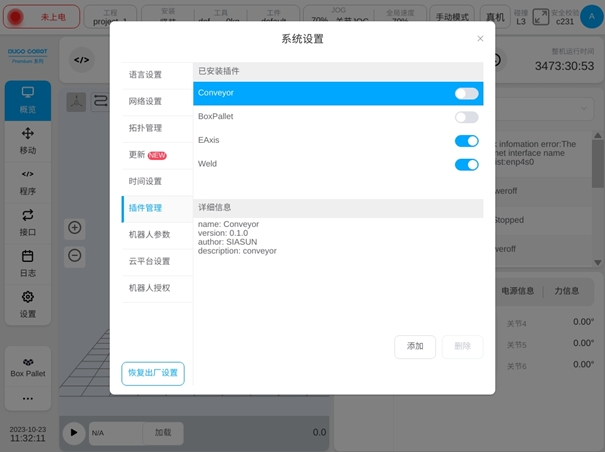Turn on the BoxPallet plugin switch
The height and width of the screenshot is (452, 605).
tap(466, 117)
